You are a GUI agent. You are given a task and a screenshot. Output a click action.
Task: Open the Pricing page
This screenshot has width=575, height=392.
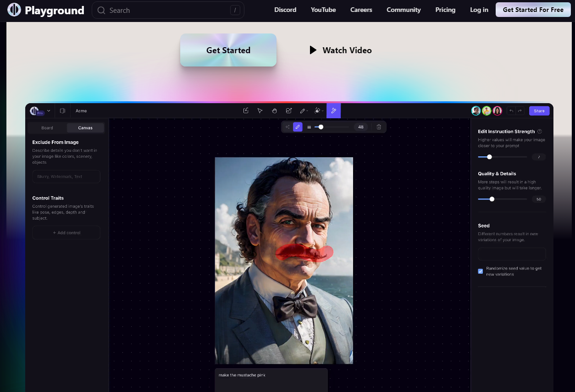pyautogui.click(x=445, y=10)
